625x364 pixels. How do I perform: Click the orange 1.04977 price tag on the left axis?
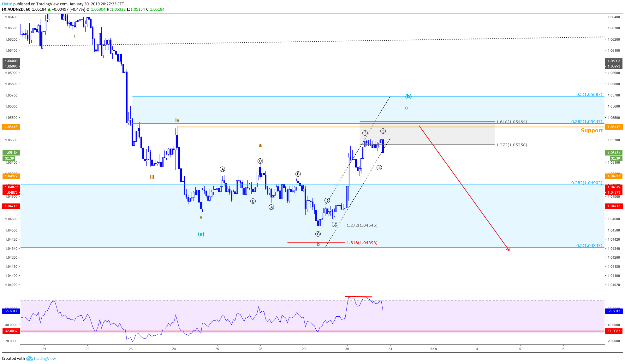pos(11,176)
